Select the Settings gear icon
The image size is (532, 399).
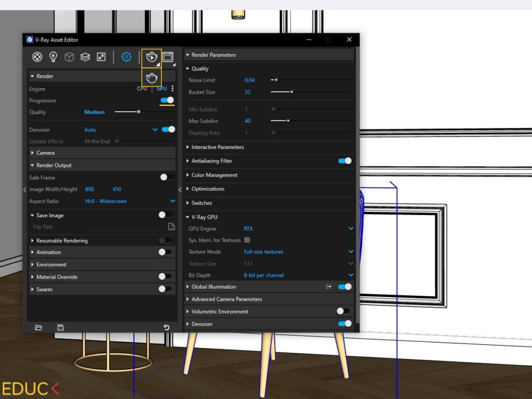[126, 57]
